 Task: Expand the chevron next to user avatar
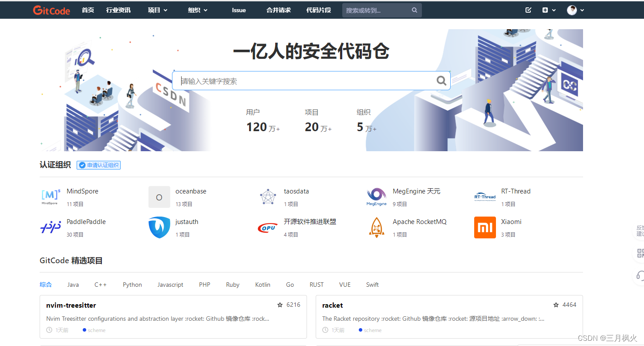click(582, 10)
